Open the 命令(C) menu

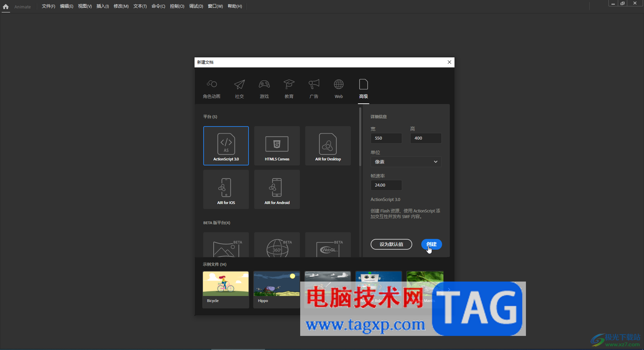click(x=158, y=6)
